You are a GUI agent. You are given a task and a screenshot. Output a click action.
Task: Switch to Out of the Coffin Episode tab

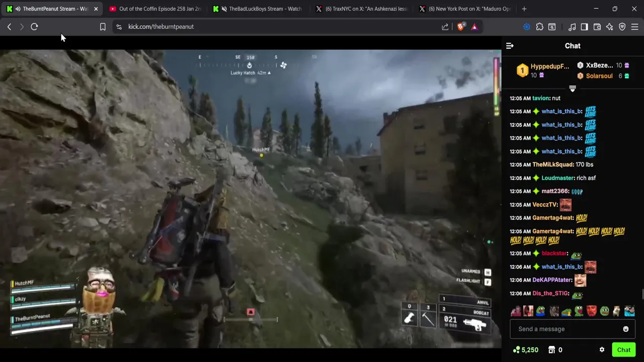click(154, 9)
